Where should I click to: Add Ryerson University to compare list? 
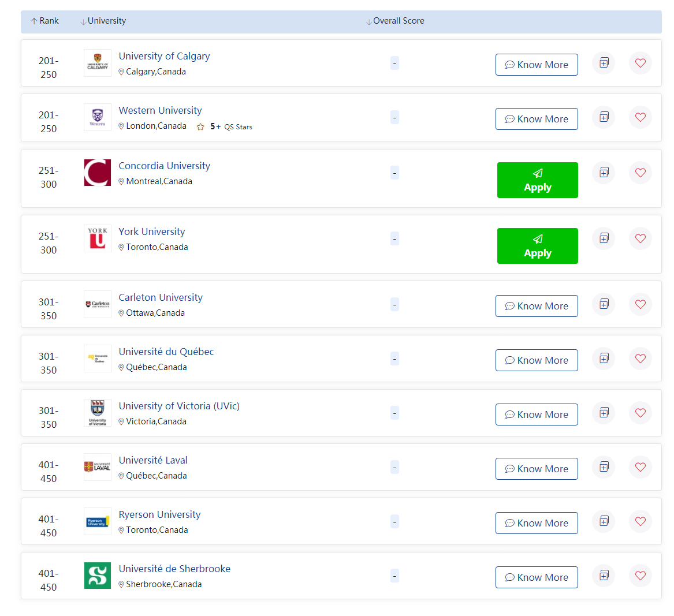tap(604, 521)
